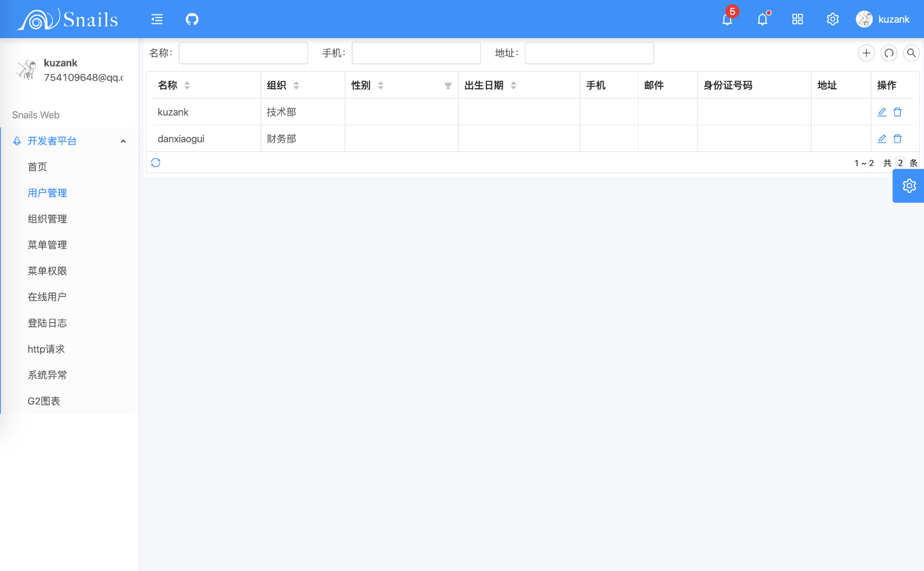Open 菜单管理 in the sidebar
The width and height of the screenshot is (924, 571).
click(x=47, y=245)
